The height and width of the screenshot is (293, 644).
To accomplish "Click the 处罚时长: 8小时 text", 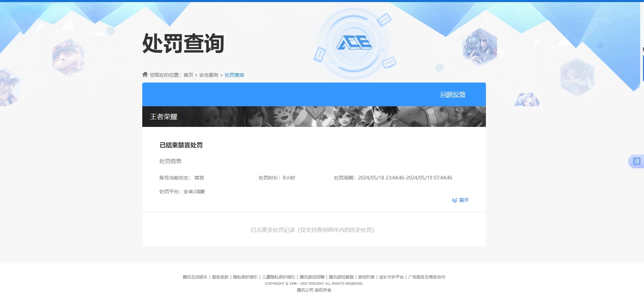I will [277, 178].
